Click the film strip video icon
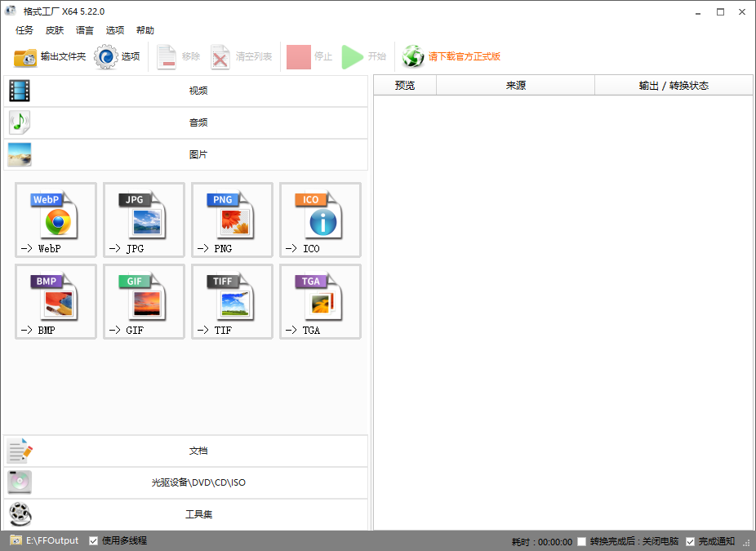The height and width of the screenshot is (551, 756). pos(20,91)
